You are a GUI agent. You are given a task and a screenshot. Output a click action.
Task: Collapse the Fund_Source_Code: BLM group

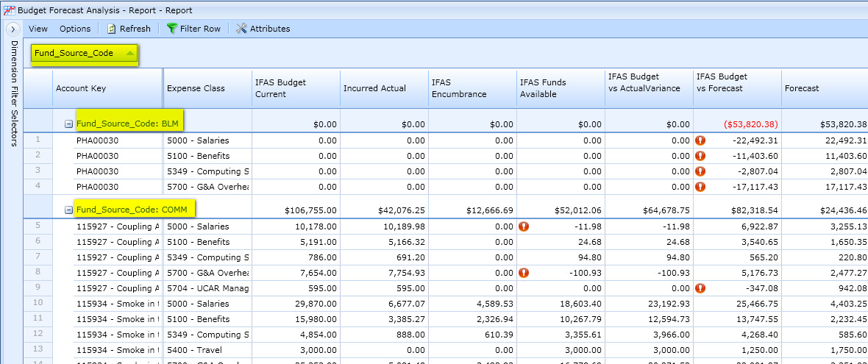(68, 124)
